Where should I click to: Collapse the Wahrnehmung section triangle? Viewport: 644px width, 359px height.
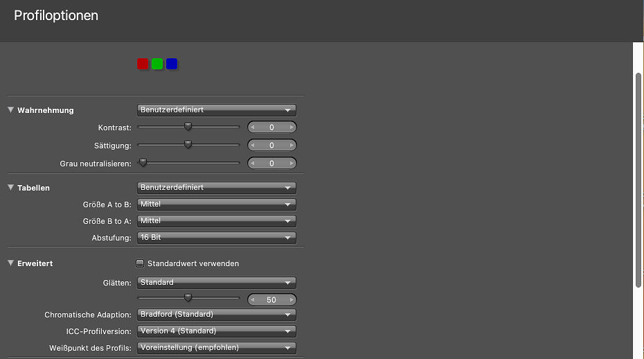pos(10,110)
